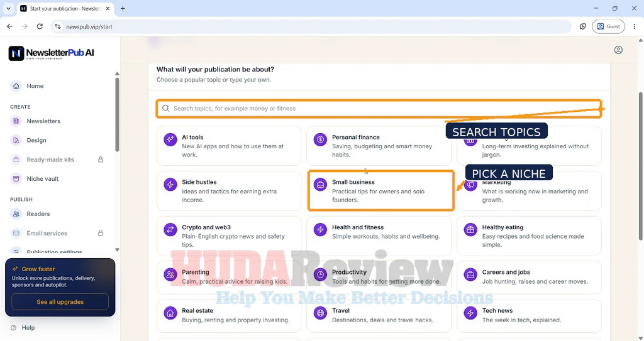The width and height of the screenshot is (644, 341).
Task: Reload the page with refresh icon
Action: (40, 26)
